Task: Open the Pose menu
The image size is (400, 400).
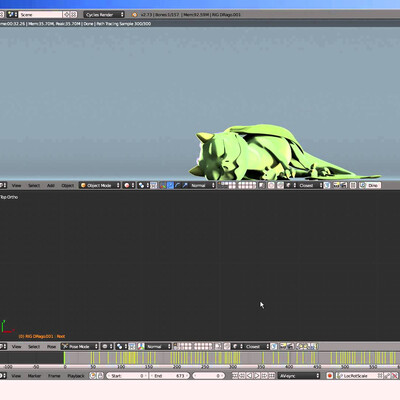Action: coord(51,347)
